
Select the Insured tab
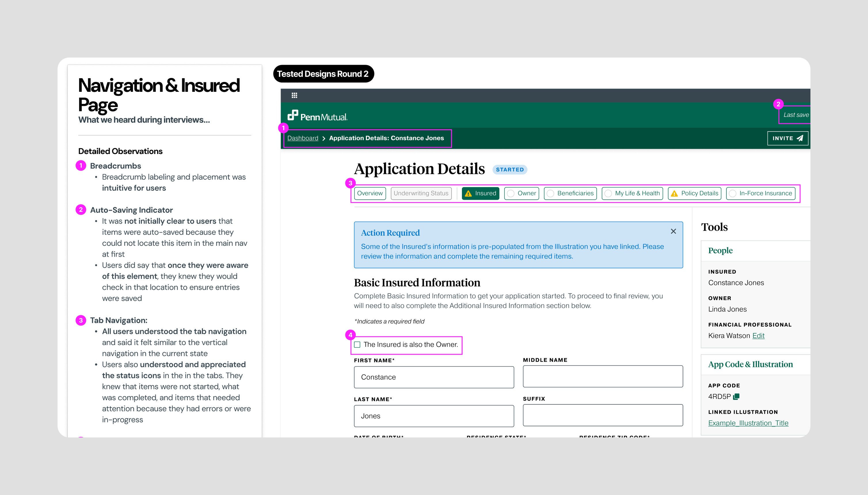(x=480, y=193)
